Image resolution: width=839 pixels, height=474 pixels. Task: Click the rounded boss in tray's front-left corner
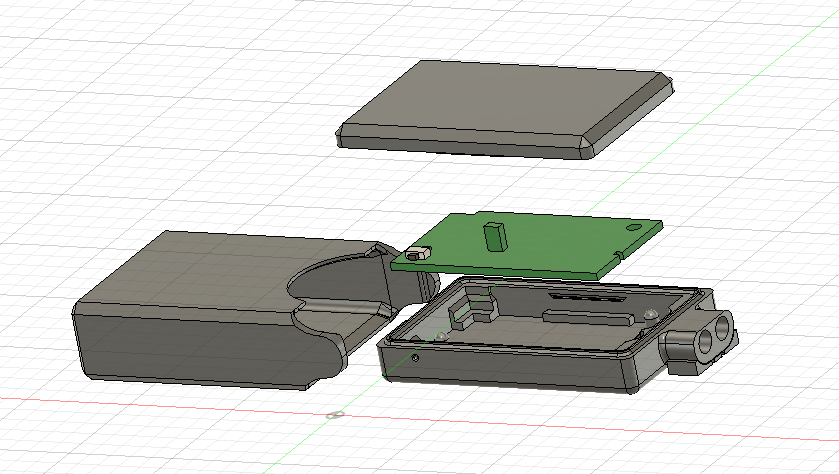(x=440, y=336)
